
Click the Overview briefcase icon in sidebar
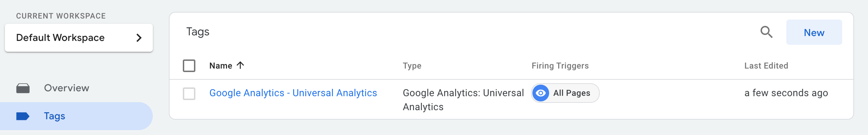point(23,88)
